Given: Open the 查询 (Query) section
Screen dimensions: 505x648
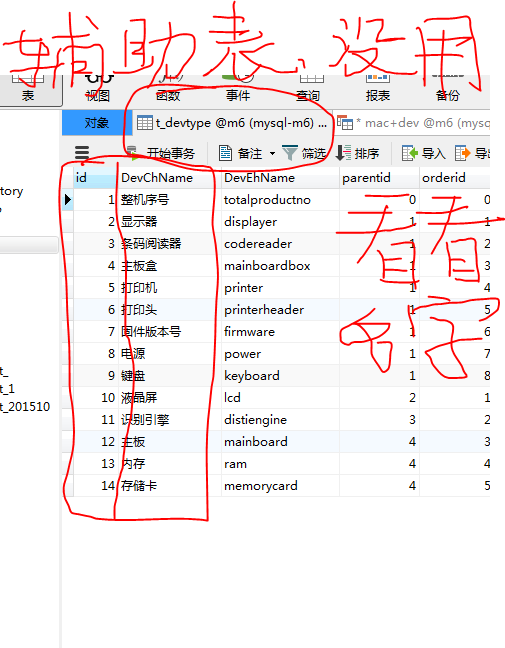Looking at the screenshot, I should pyautogui.click(x=308, y=90).
